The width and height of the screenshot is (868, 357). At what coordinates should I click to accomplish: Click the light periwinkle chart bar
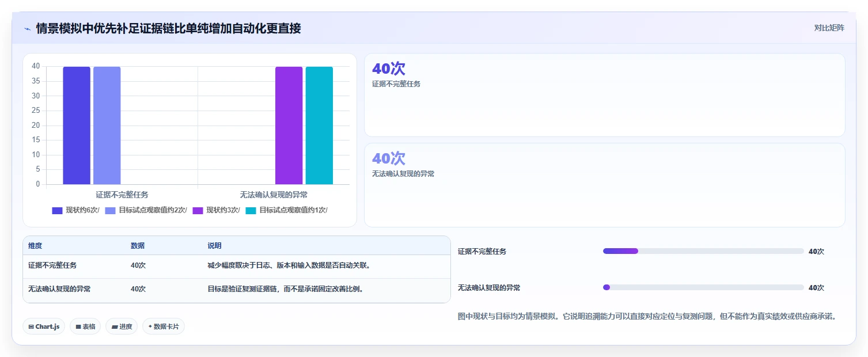pyautogui.click(x=107, y=126)
